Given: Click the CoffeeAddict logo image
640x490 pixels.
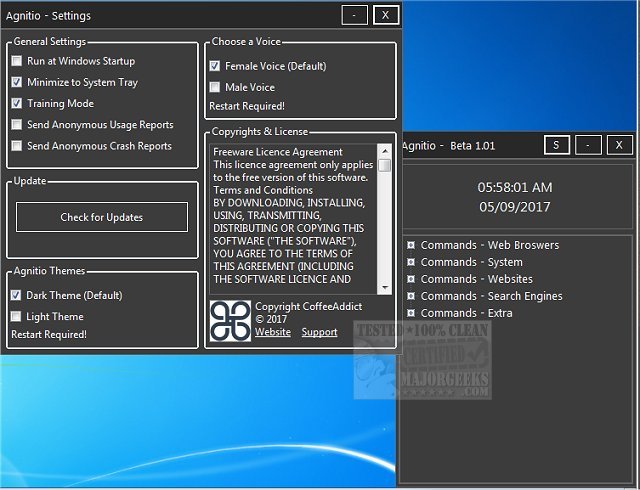Looking at the screenshot, I should pos(230,321).
